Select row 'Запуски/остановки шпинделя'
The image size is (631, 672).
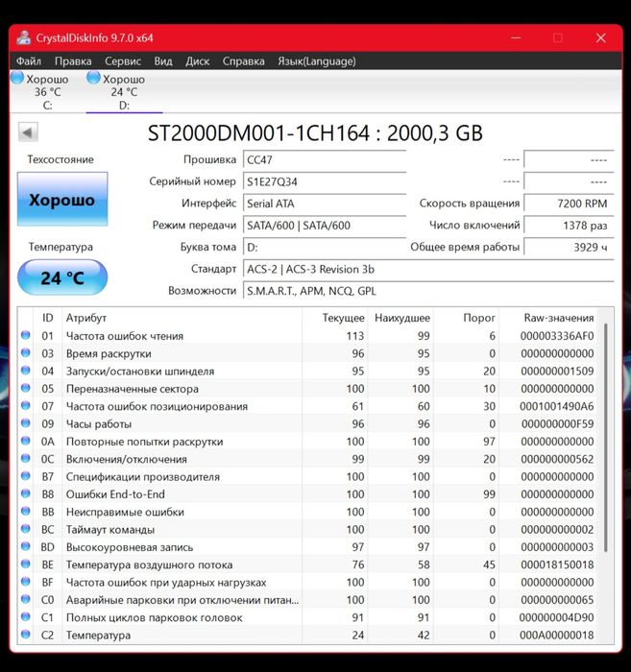click(x=307, y=371)
